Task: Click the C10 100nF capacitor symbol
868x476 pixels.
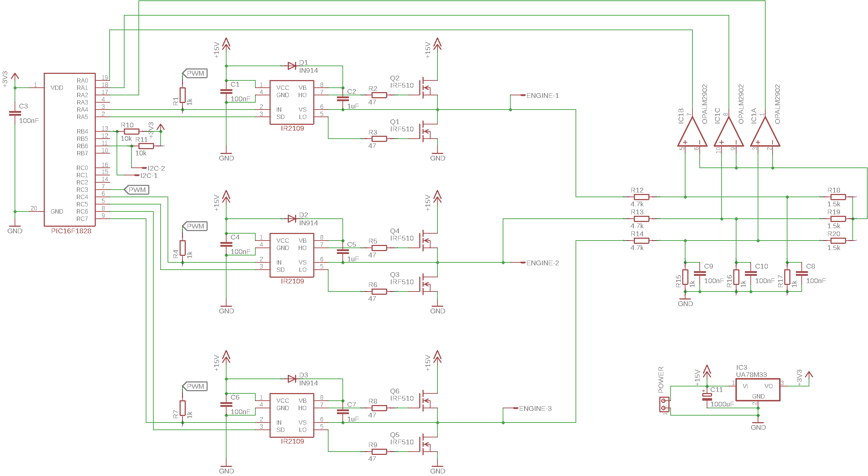Action: 751,273
